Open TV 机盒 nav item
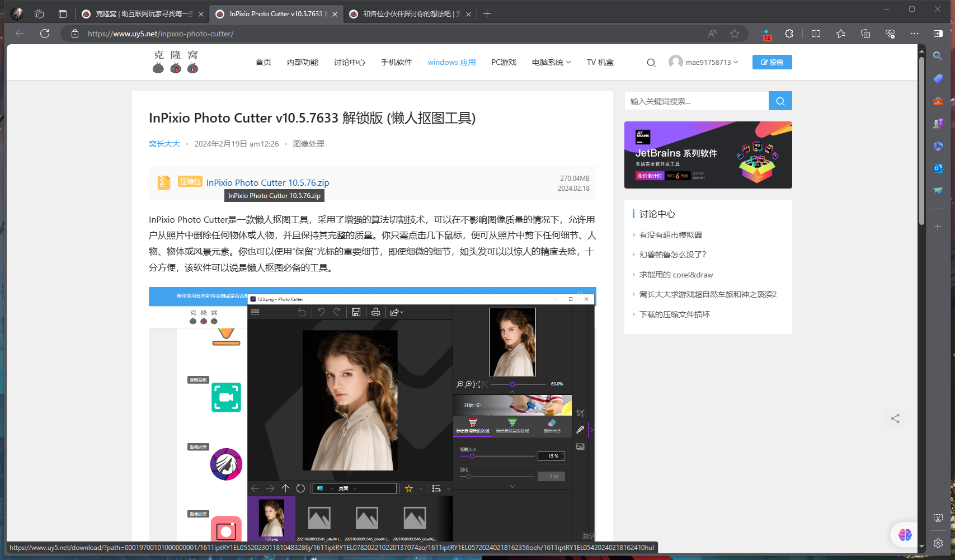Image resolution: width=955 pixels, height=560 pixels. [600, 62]
